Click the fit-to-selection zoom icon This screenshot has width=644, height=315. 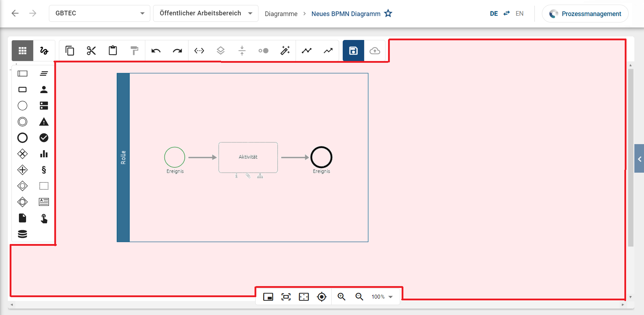pyautogui.click(x=286, y=297)
